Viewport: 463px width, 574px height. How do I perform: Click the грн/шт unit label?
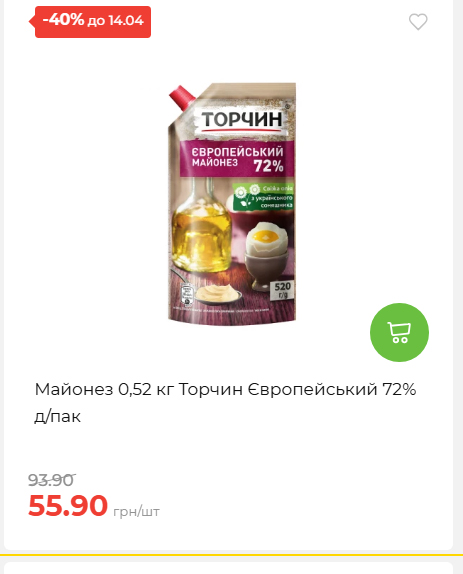pyautogui.click(x=137, y=511)
